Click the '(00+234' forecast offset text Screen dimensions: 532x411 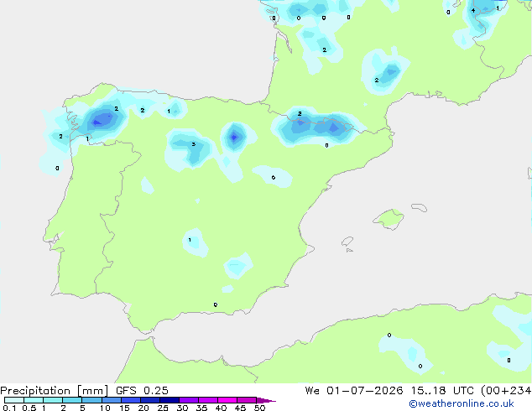506,391
